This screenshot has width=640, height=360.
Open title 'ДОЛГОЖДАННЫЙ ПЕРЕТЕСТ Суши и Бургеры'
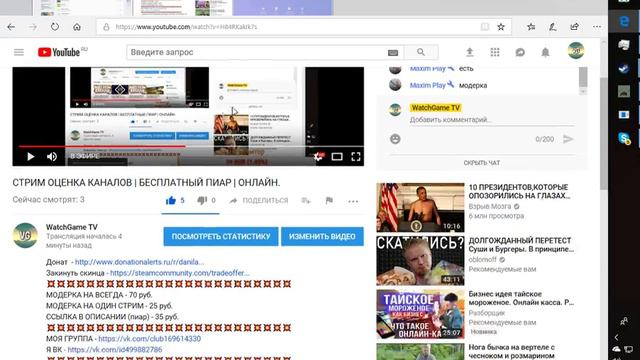[521, 245]
